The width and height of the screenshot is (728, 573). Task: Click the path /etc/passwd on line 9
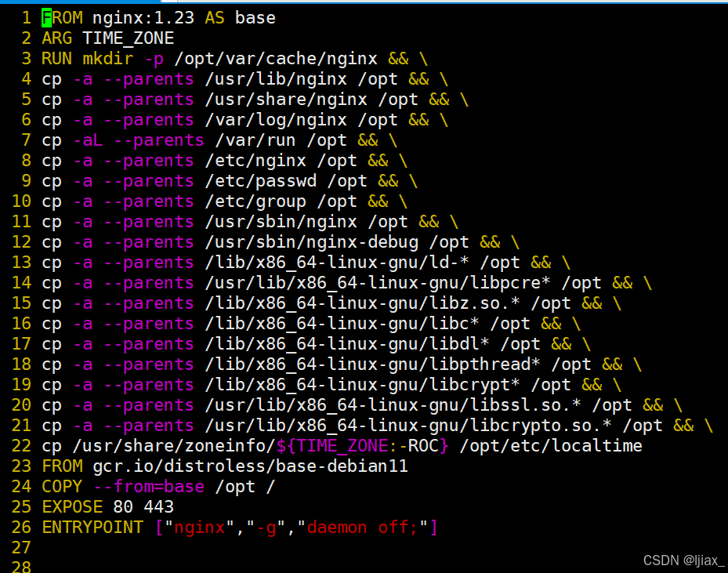point(260,181)
